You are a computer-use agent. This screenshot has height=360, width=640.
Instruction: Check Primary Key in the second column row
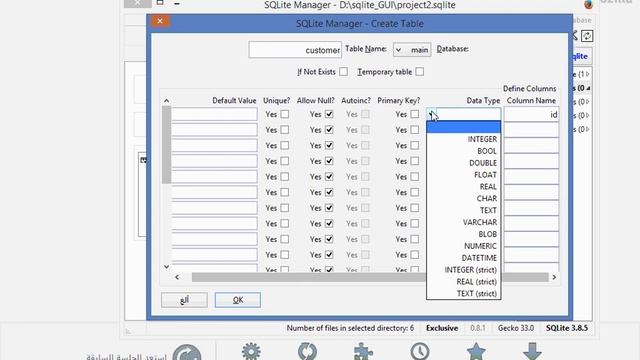[414, 130]
